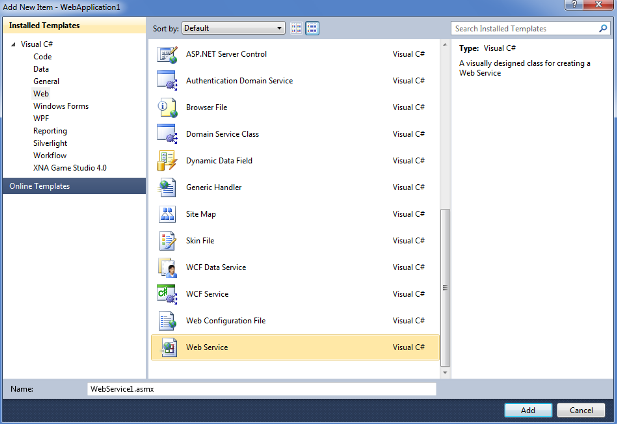The height and width of the screenshot is (424, 617).
Task: Select the Web Service template icon
Action: [168, 347]
